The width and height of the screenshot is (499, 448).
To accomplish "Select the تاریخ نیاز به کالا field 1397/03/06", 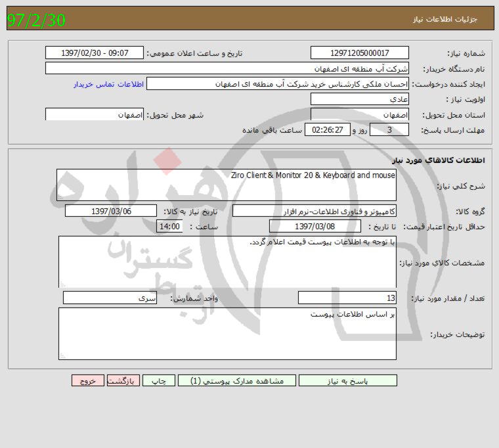I will 111,211.
